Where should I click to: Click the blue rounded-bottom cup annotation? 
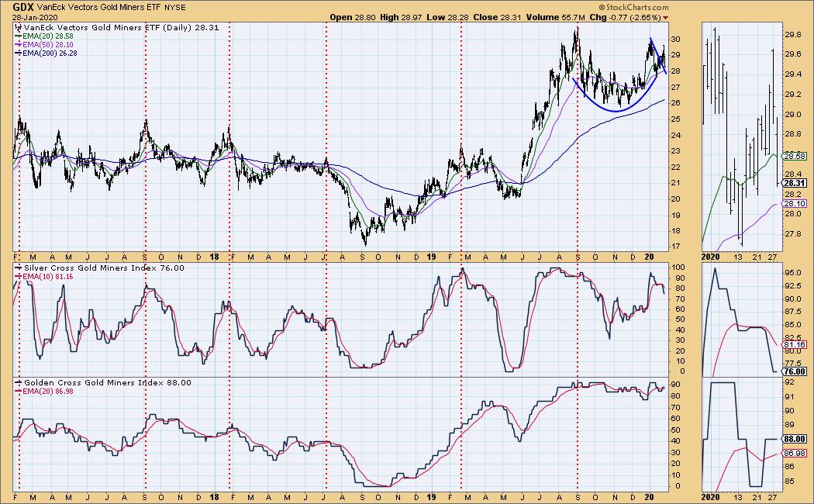[x=616, y=95]
